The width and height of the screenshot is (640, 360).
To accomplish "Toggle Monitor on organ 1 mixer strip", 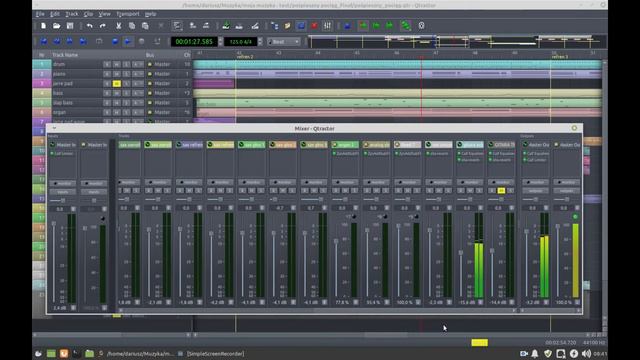I will [345, 182].
